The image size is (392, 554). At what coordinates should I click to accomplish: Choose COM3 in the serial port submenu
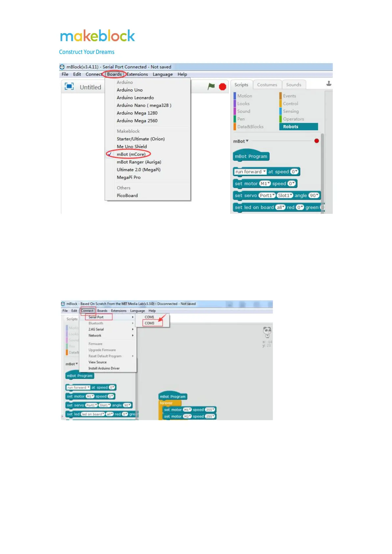point(152,323)
